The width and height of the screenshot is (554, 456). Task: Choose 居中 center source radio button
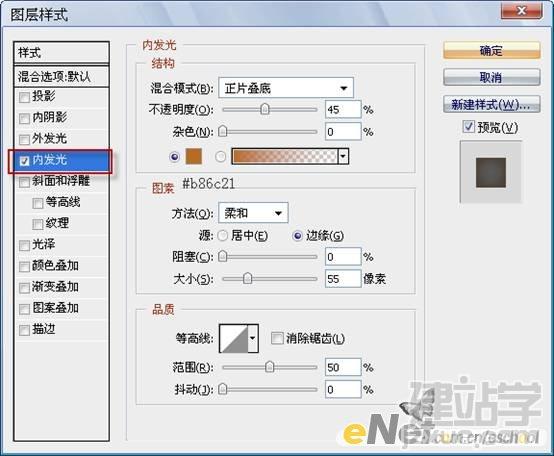click(223, 235)
